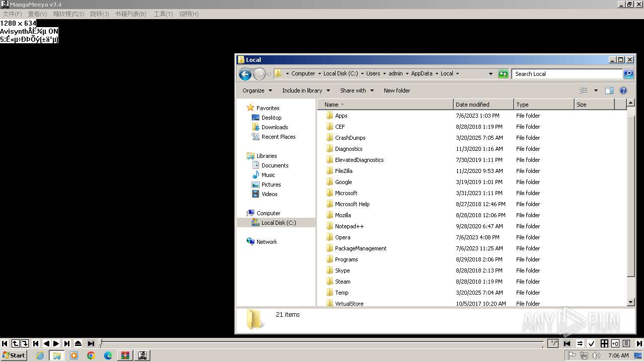Viewport: 644px width, 362px height.
Task: Click the double-arrow swap icon in MangaMeeya bar
Action: tap(580, 343)
